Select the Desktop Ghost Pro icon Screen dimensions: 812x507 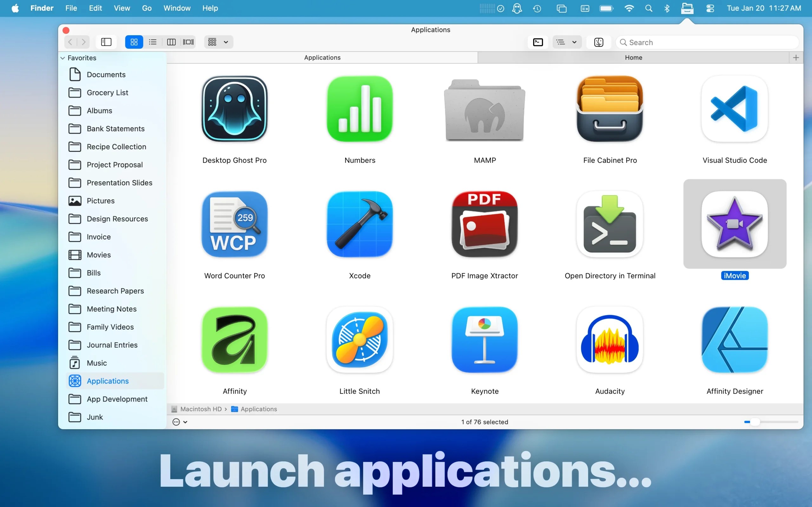point(234,109)
